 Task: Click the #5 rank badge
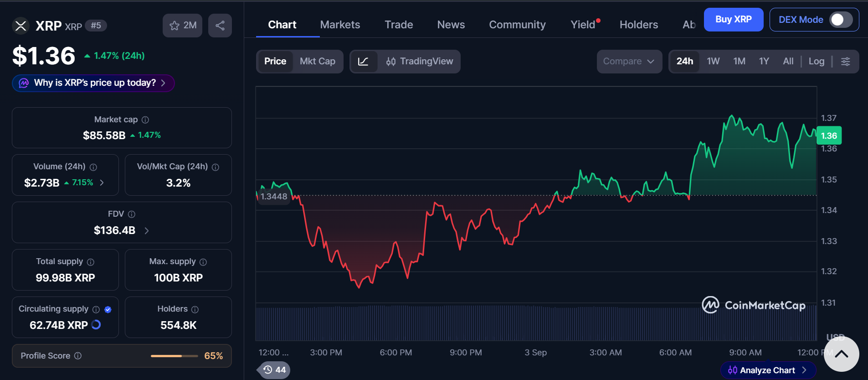tap(96, 26)
